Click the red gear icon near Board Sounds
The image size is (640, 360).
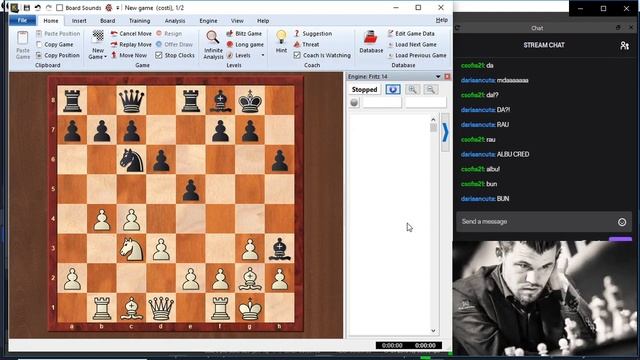pyautogui.click(x=109, y=8)
